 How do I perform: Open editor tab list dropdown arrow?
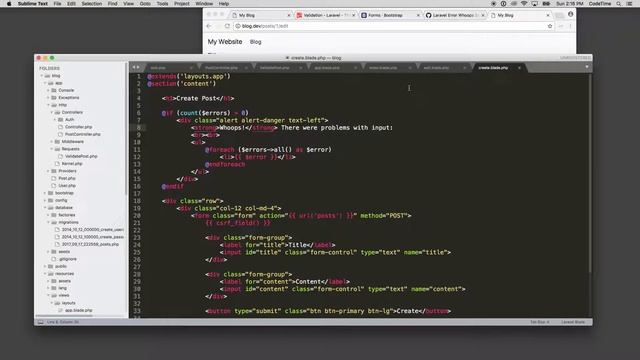[x=587, y=67]
